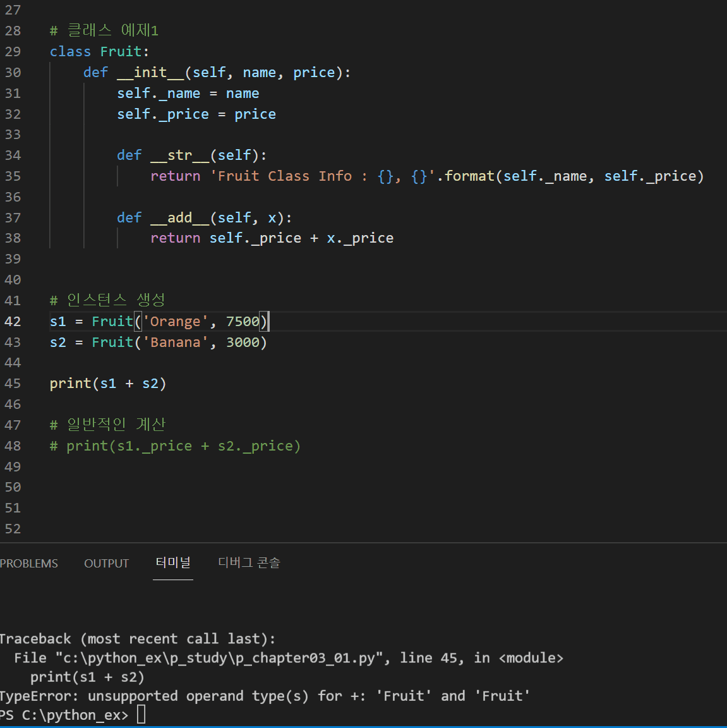Viewport: 727px width, 728px height.
Task: Click the commented print(s1._price + s2._price) line
Action: 175,446
